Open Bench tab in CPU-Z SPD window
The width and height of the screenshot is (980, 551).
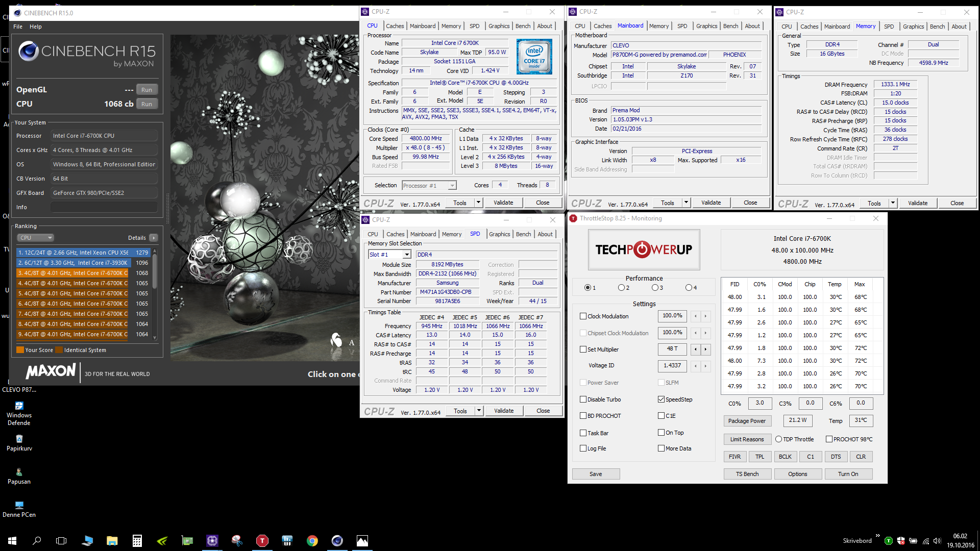(x=523, y=234)
